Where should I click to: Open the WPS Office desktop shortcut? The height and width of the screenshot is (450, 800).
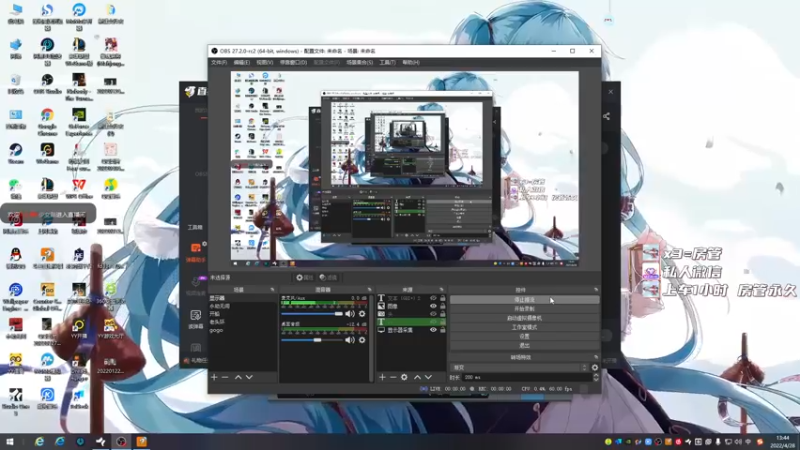click(x=79, y=188)
